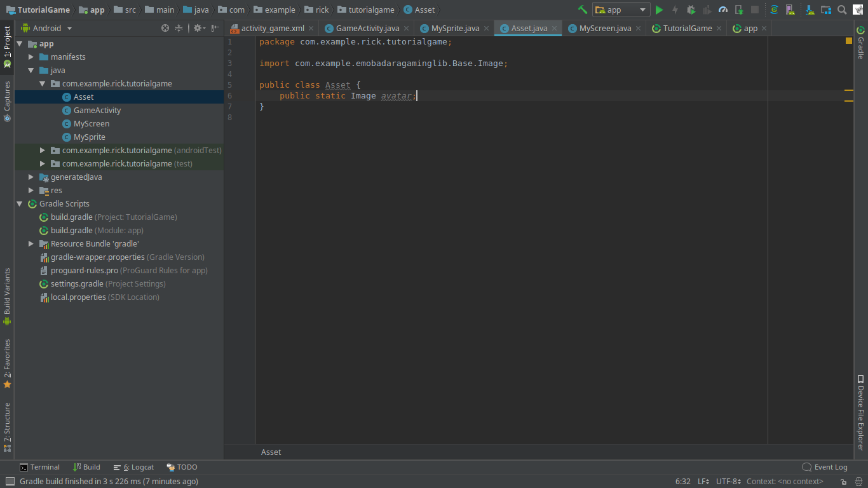The image size is (868, 488).
Task: Switch to the GameActivity.java tab
Action: pos(367,29)
